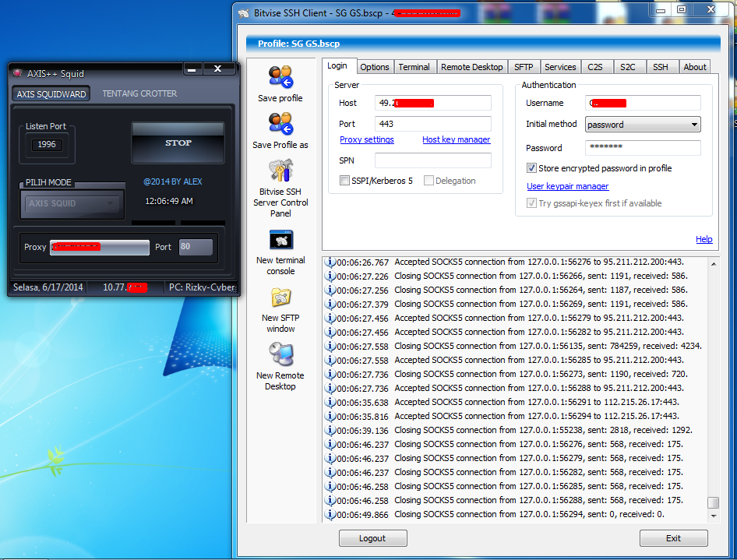
Task: Click the @2014 BY ALEX text
Action: (x=172, y=181)
